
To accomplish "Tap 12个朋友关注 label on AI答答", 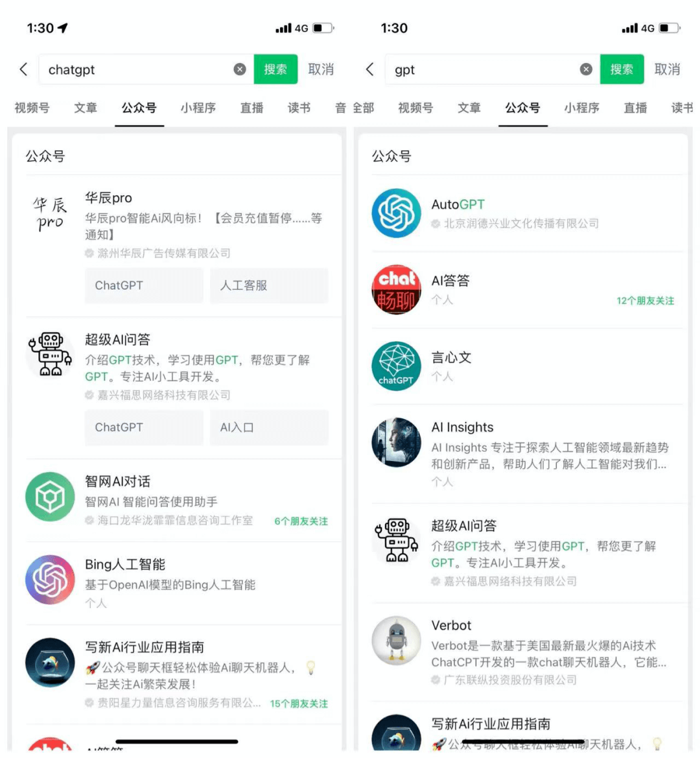I will coord(645,301).
